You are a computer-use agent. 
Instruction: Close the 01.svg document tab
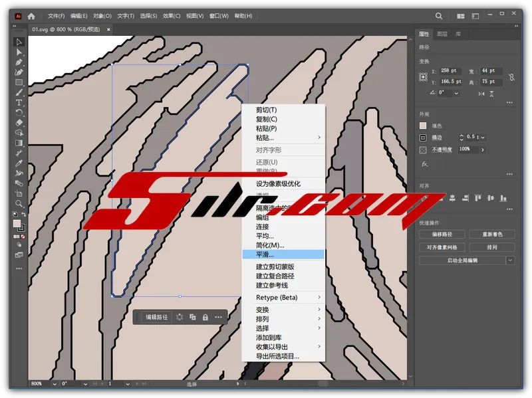(108, 29)
